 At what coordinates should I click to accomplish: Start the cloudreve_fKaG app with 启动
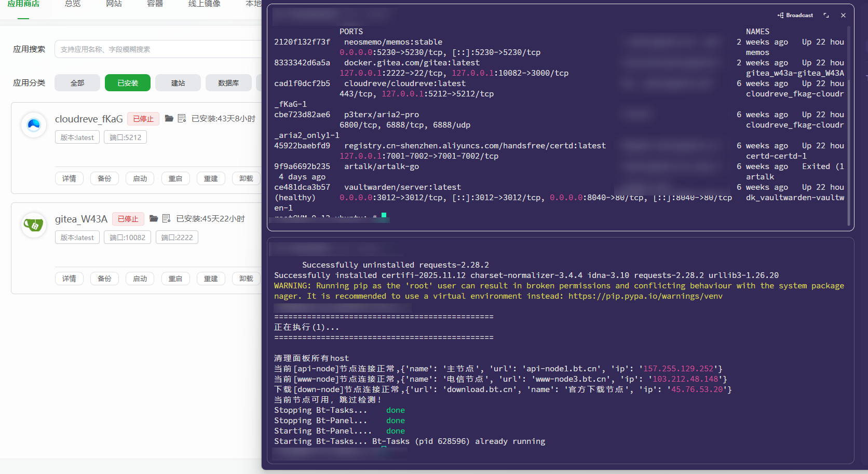tap(140, 178)
